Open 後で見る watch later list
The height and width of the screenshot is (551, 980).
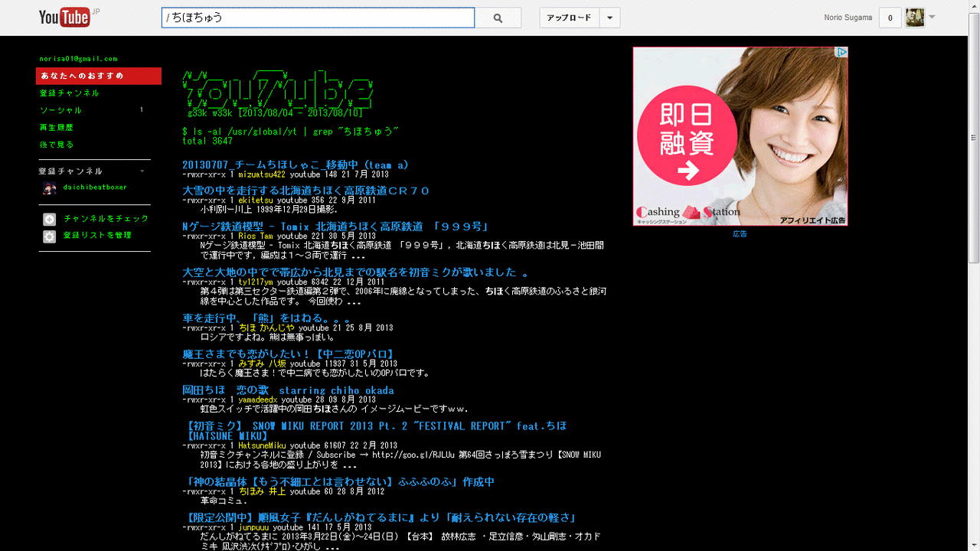pyautogui.click(x=57, y=144)
